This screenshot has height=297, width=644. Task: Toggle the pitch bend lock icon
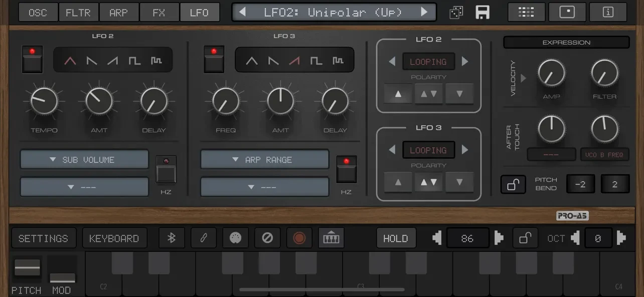point(513,184)
